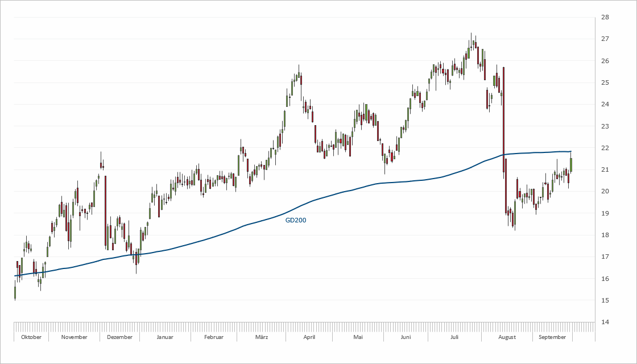Select the 14 price axis value
Screen dimensions: 637x364
tap(605, 322)
